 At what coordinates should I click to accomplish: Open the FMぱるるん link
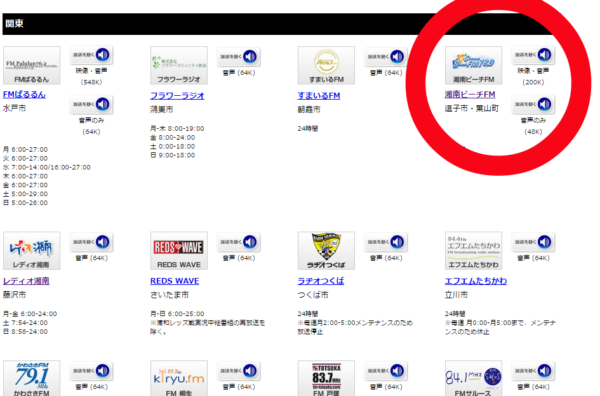(x=24, y=95)
